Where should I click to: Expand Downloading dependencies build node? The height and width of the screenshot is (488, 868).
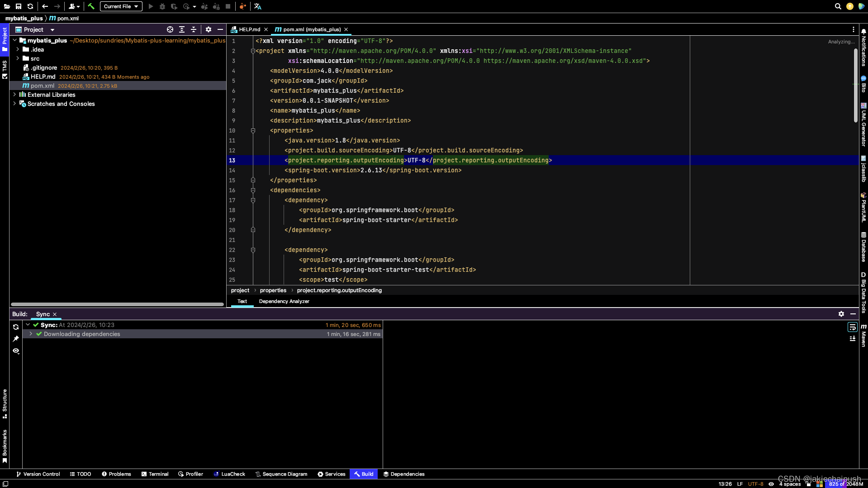[x=31, y=334]
